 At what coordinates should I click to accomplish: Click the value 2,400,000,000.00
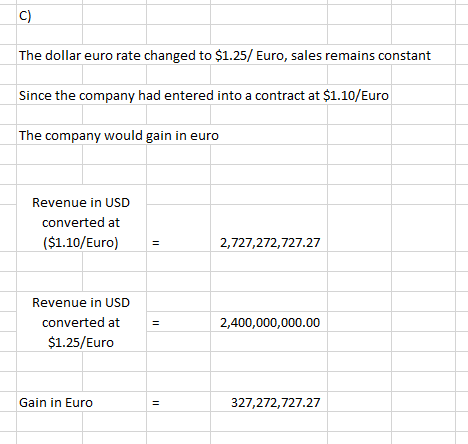[x=269, y=322]
